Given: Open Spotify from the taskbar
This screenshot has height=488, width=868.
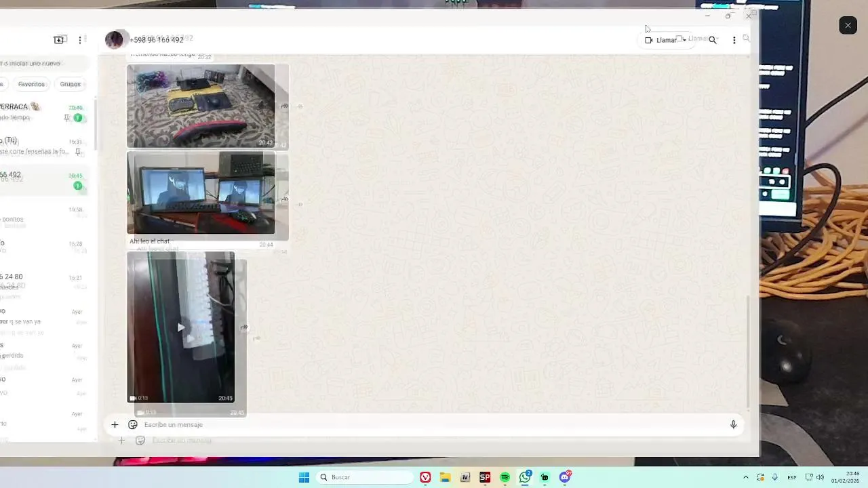Looking at the screenshot, I should [x=505, y=477].
